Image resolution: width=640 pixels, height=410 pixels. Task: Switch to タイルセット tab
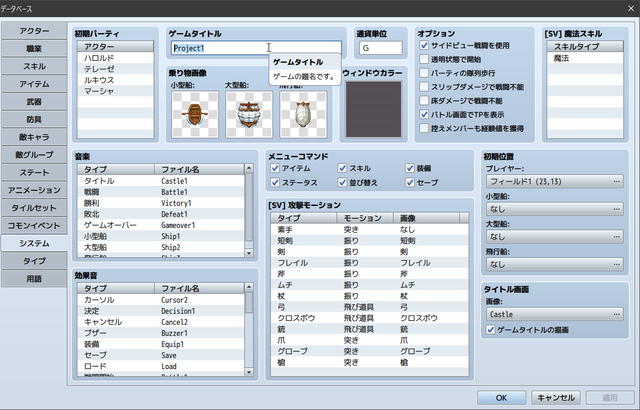[34, 208]
